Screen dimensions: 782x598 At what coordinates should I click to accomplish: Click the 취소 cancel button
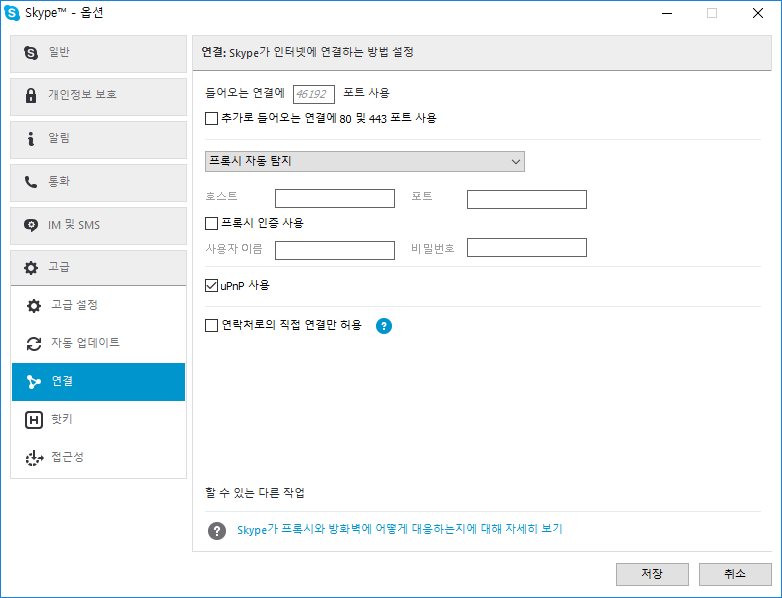(x=735, y=575)
